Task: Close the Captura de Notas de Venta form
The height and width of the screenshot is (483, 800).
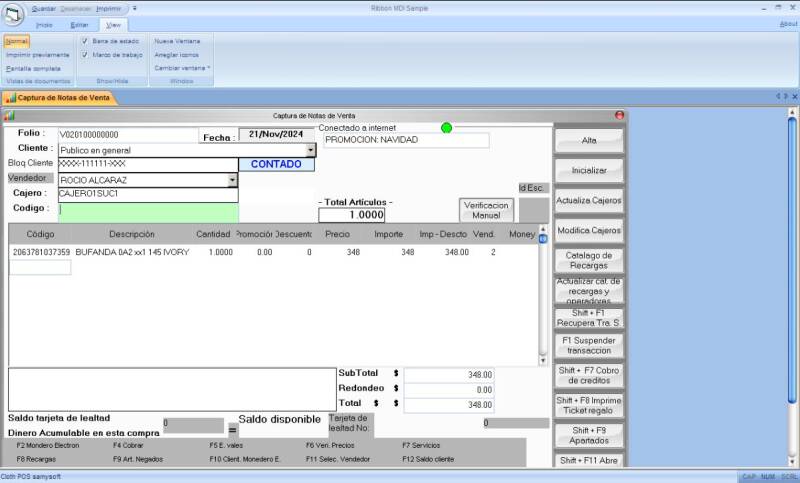Action: click(619, 116)
